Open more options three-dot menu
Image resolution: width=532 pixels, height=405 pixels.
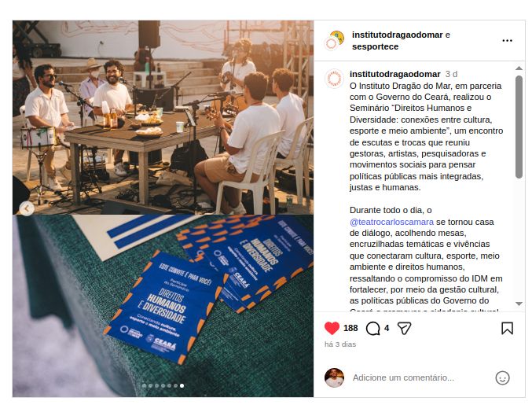(507, 41)
